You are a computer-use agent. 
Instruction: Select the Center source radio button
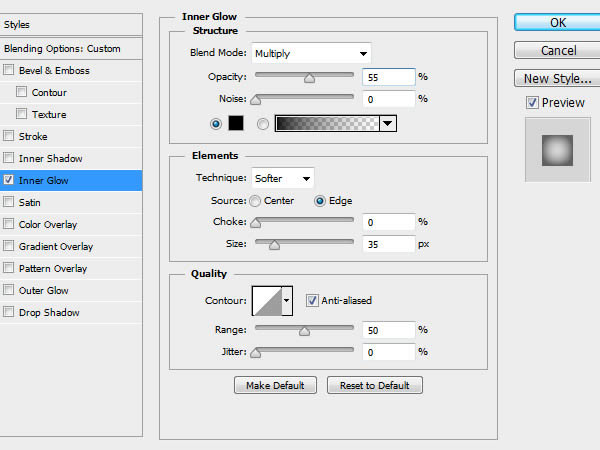(255, 201)
